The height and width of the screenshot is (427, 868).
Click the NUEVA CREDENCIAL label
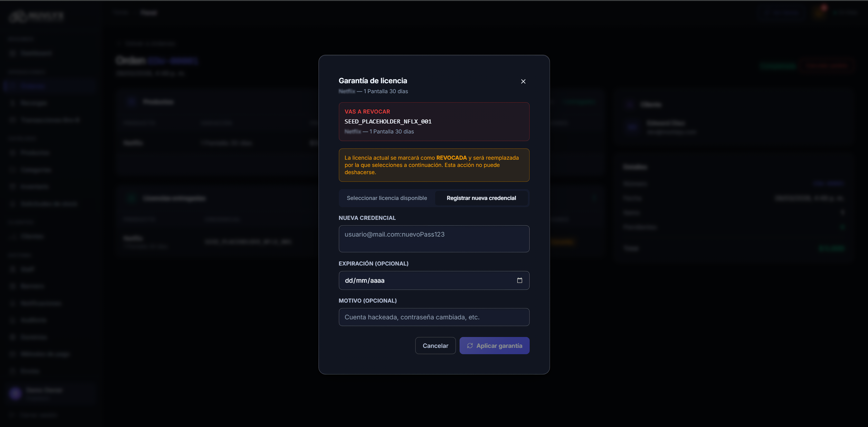pyautogui.click(x=367, y=218)
